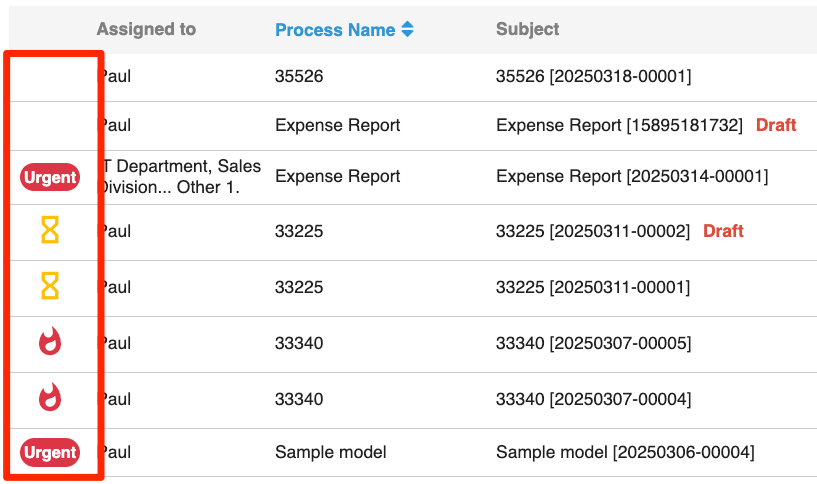Click the flame icon for 33340 [20250307-00005]
Screen dimensions: 817x484
(x=50, y=341)
